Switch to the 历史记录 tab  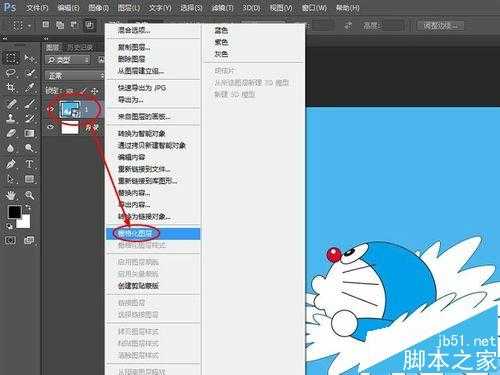click(79, 47)
